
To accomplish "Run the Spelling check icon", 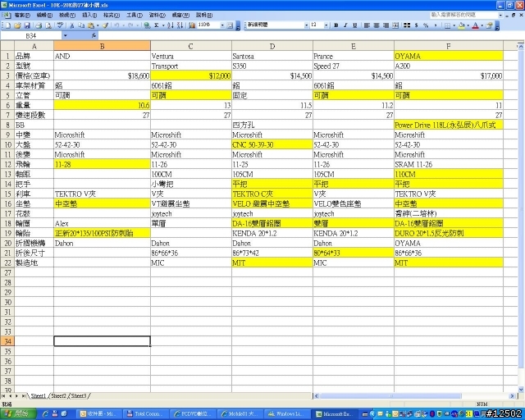I will click(60, 25).
